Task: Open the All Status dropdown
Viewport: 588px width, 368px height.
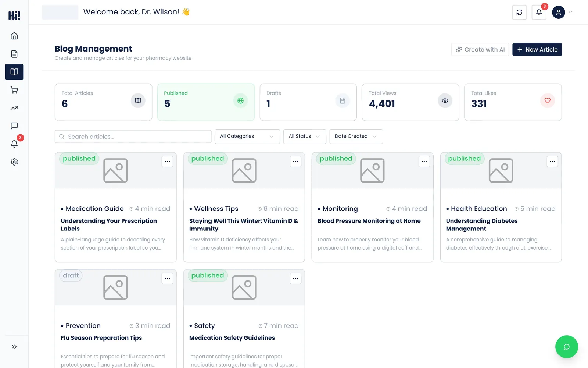Action: pos(305,137)
